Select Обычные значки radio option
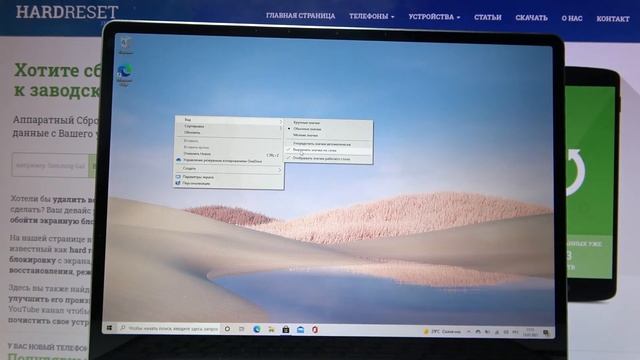The image size is (640, 360). click(x=307, y=129)
